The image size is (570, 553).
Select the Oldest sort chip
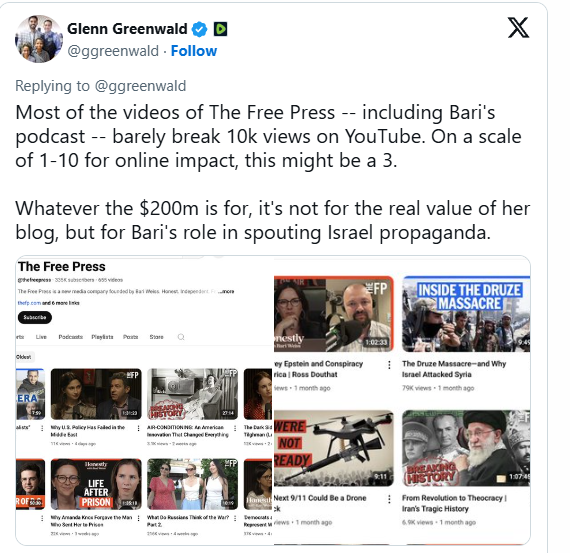pyautogui.click(x=24, y=357)
